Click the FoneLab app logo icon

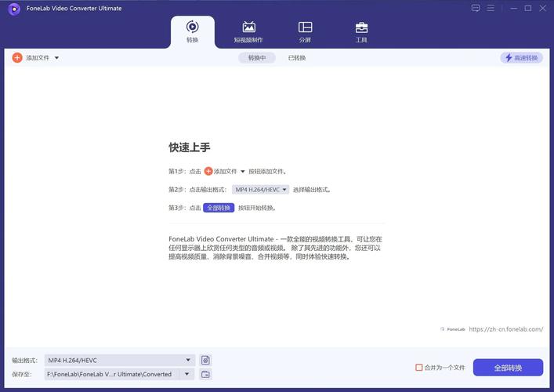(x=14, y=9)
